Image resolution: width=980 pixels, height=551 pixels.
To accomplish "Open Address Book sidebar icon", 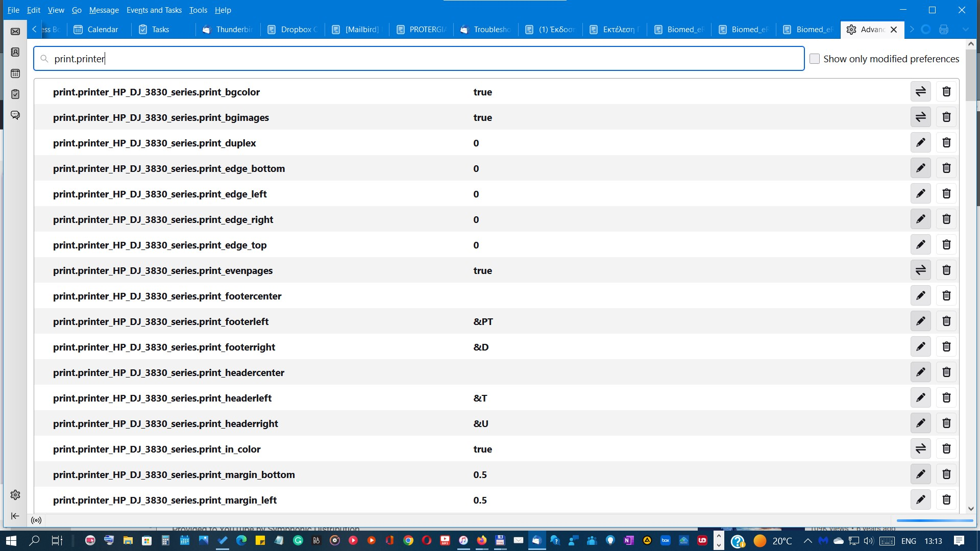I will (x=15, y=53).
